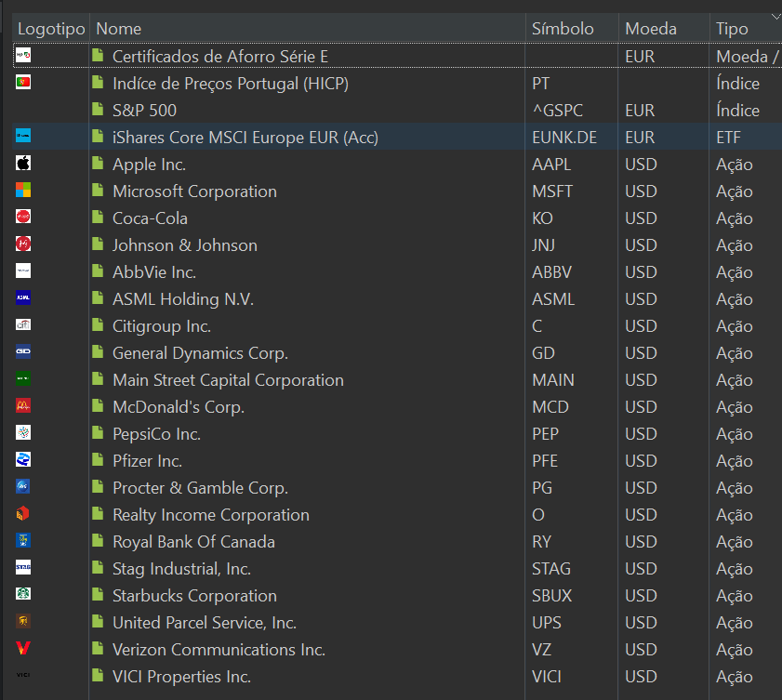Screen dimensions: 782x700
Task: Click the STAG symbol cell
Action: pyautogui.click(x=551, y=568)
